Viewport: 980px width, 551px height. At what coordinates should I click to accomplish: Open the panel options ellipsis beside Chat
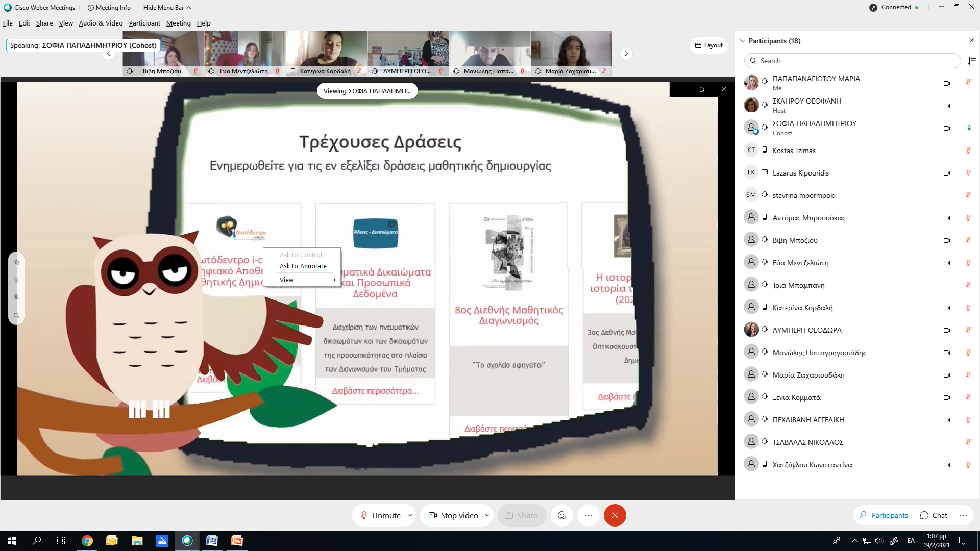(x=963, y=515)
